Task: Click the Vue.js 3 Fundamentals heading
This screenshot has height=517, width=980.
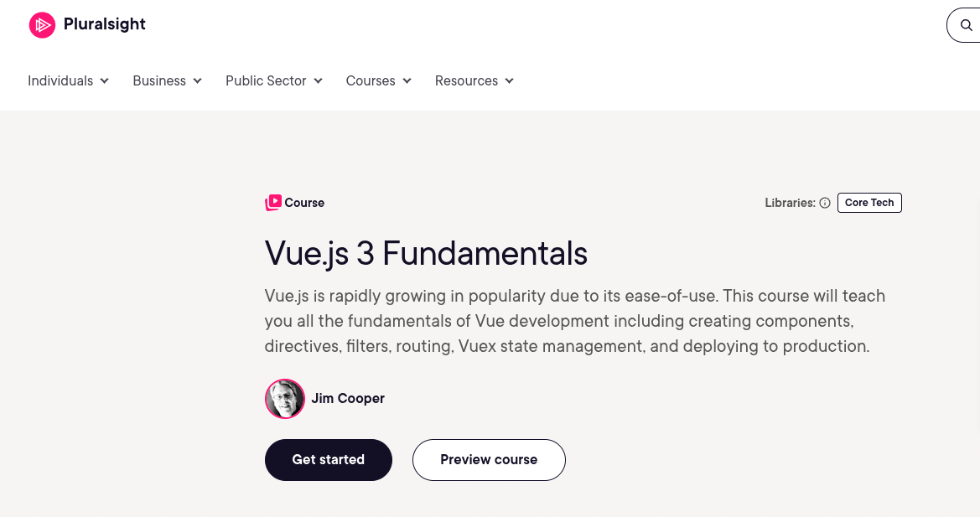Action: click(x=426, y=253)
